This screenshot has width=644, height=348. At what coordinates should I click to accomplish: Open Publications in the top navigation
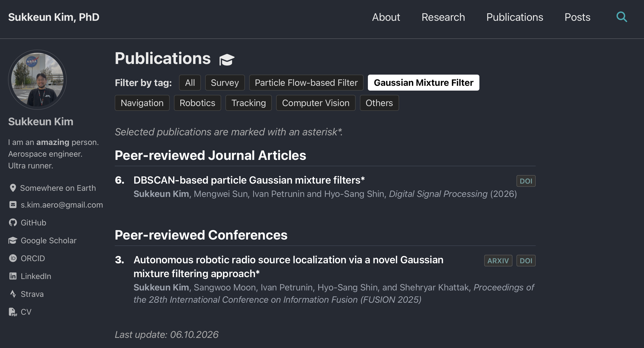[515, 17]
